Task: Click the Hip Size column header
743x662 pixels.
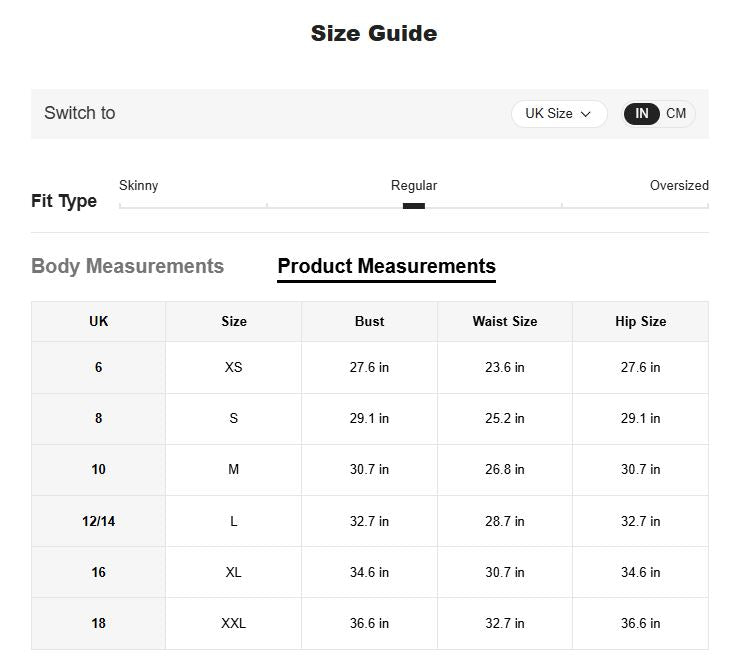Action: 640,321
